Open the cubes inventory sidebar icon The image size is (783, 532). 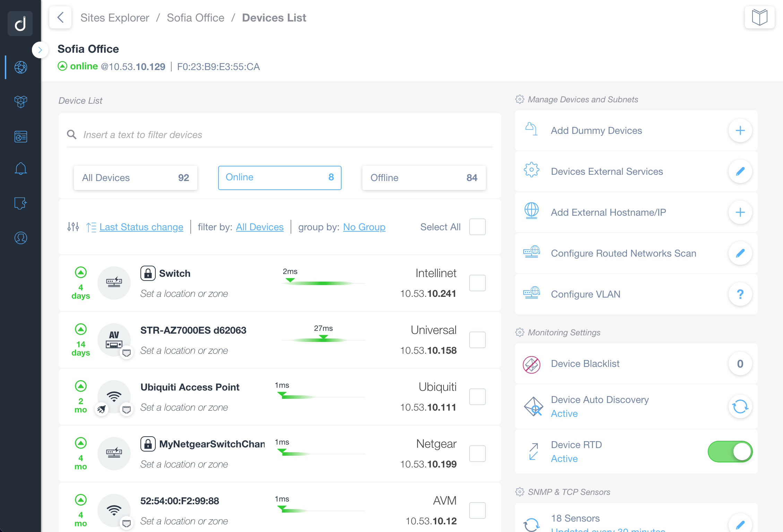click(21, 102)
